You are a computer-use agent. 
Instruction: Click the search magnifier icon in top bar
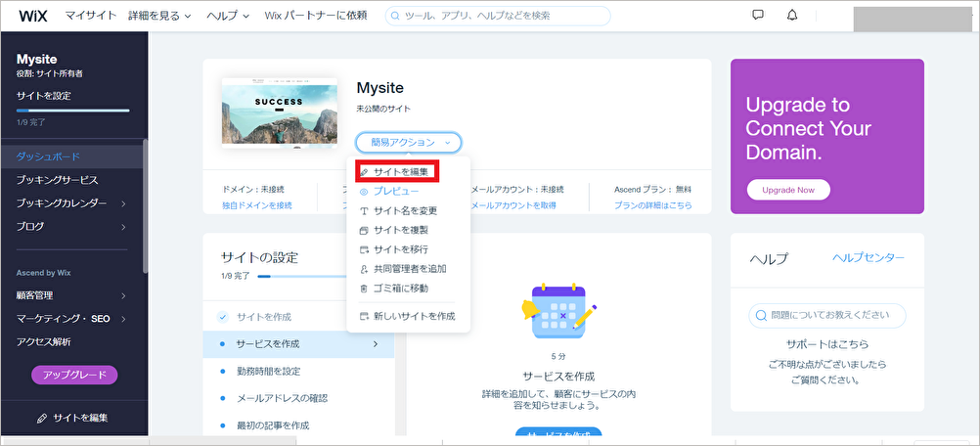pos(395,16)
